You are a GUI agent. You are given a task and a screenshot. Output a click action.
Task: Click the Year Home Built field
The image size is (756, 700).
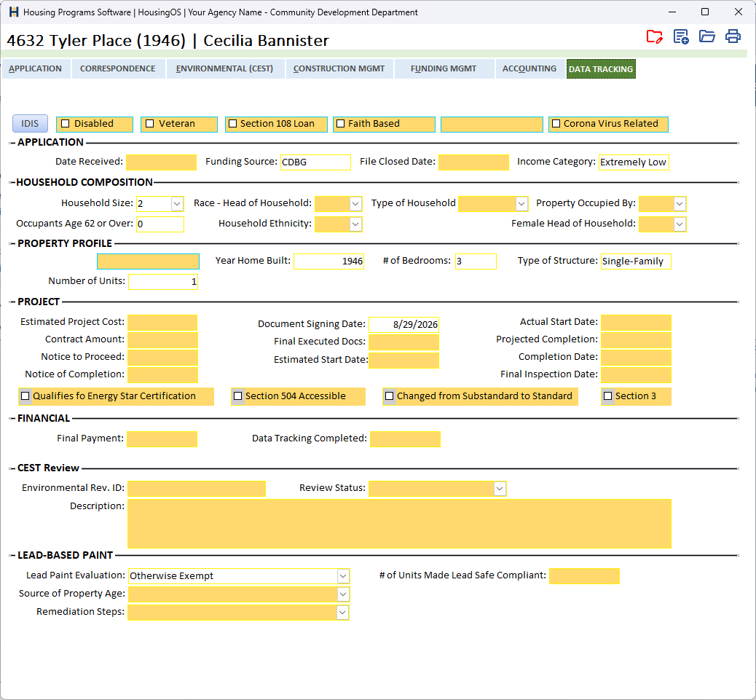pos(328,261)
